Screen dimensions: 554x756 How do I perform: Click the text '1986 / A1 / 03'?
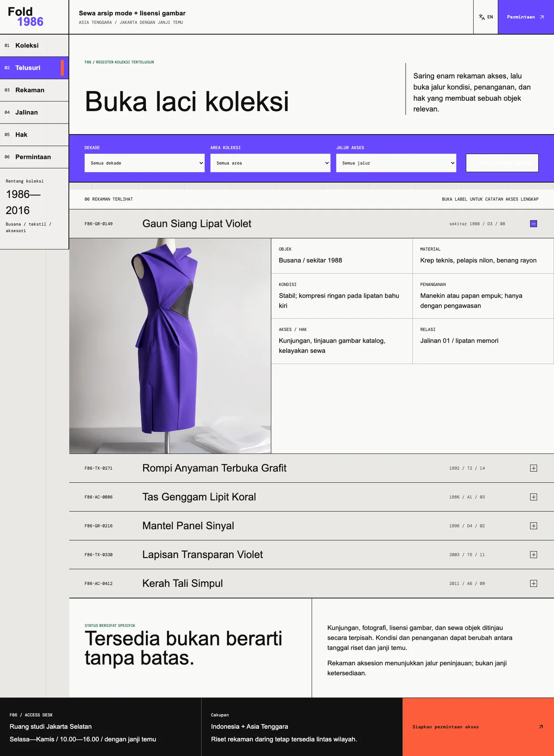467,497
